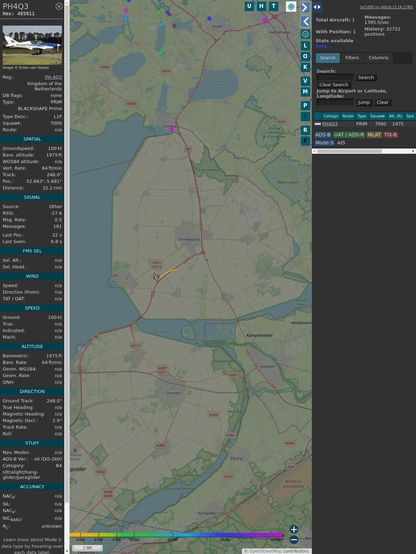The height and width of the screenshot is (554, 416).
Task: Switch to the Columns tab
Action: pos(378,58)
